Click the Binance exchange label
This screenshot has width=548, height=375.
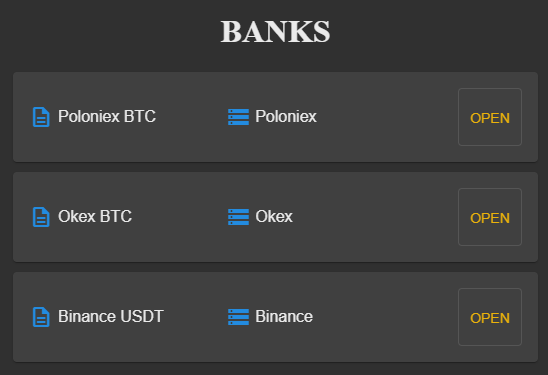point(284,316)
